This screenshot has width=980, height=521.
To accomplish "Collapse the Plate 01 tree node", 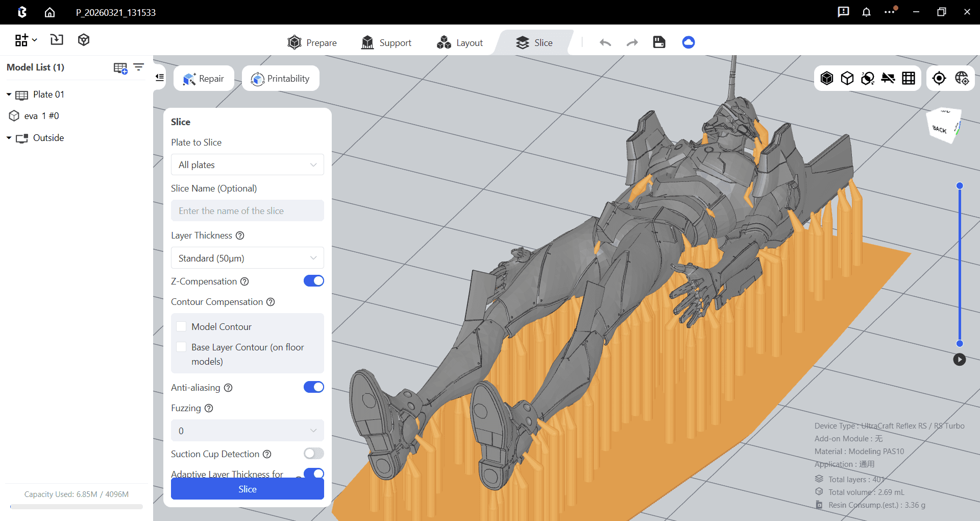I will coord(9,94).
